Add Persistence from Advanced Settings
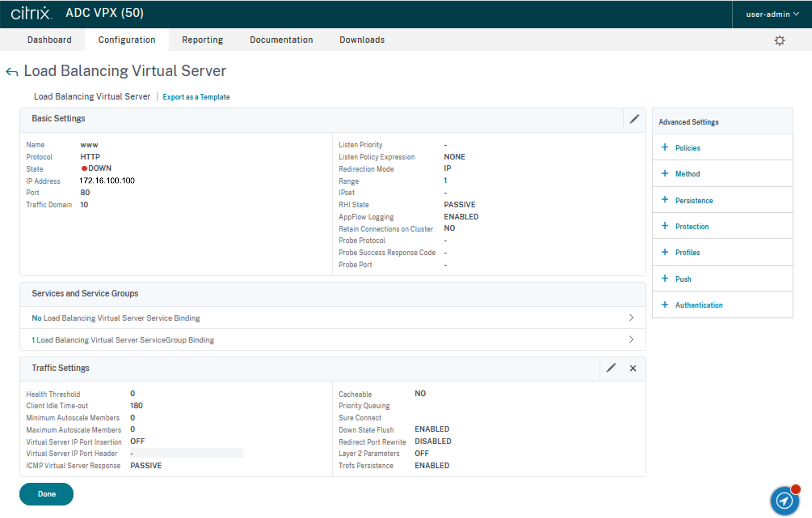Image resolution: width=812 pixels, height=518 pixels. click(x=694, y=200)
